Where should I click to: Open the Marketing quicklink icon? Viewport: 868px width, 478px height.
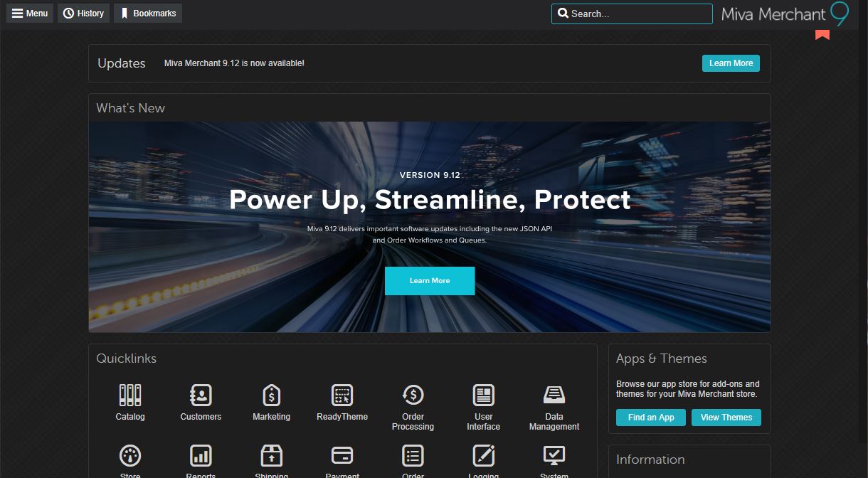point(271,395)
